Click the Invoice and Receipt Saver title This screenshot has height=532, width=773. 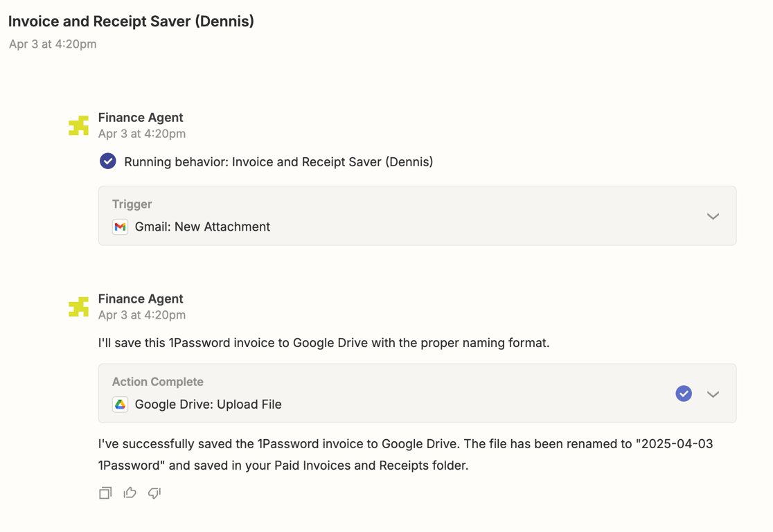click(x=131, y=21)
